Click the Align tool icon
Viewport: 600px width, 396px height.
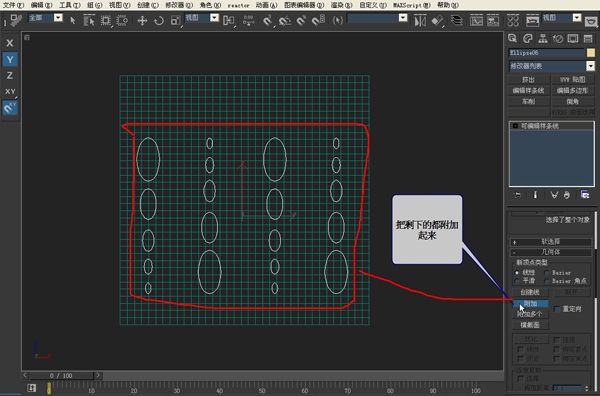pyautogui.click(x=437, y=20)
